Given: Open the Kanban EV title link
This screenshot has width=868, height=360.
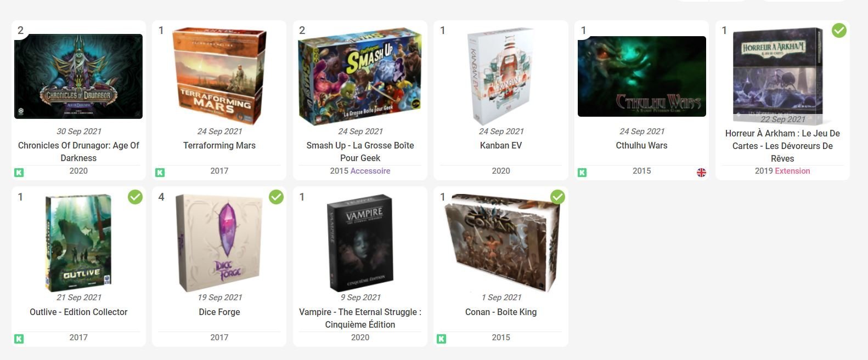Looking at the screenshot, I should (x=501, y=145).
